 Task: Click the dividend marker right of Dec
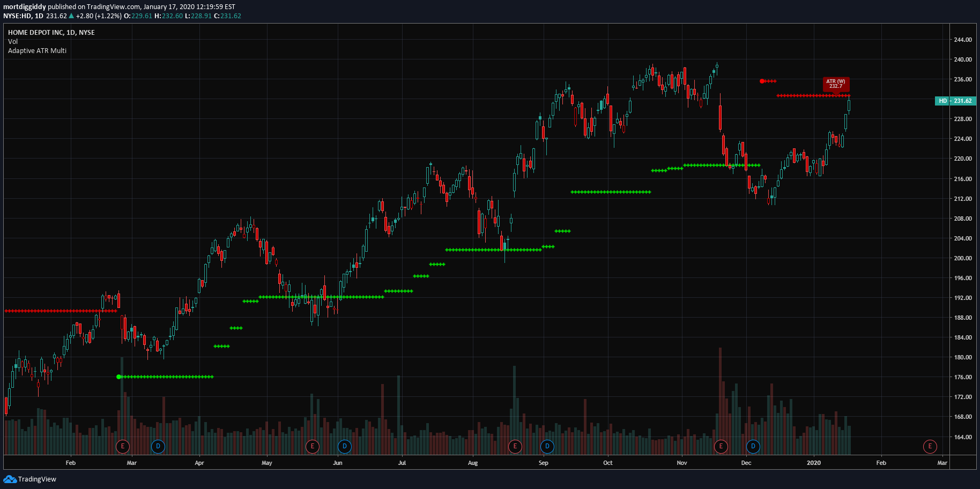(753, 446)
